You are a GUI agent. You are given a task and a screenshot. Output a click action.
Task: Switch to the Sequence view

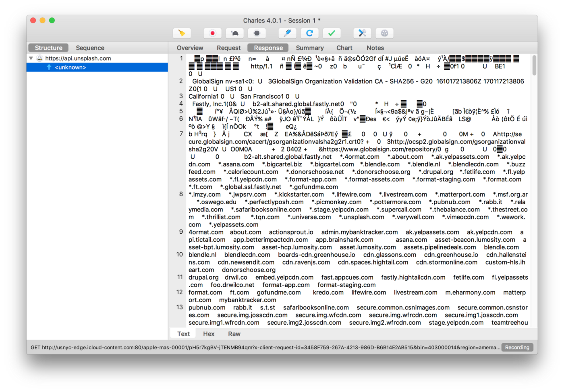(90, 48)
